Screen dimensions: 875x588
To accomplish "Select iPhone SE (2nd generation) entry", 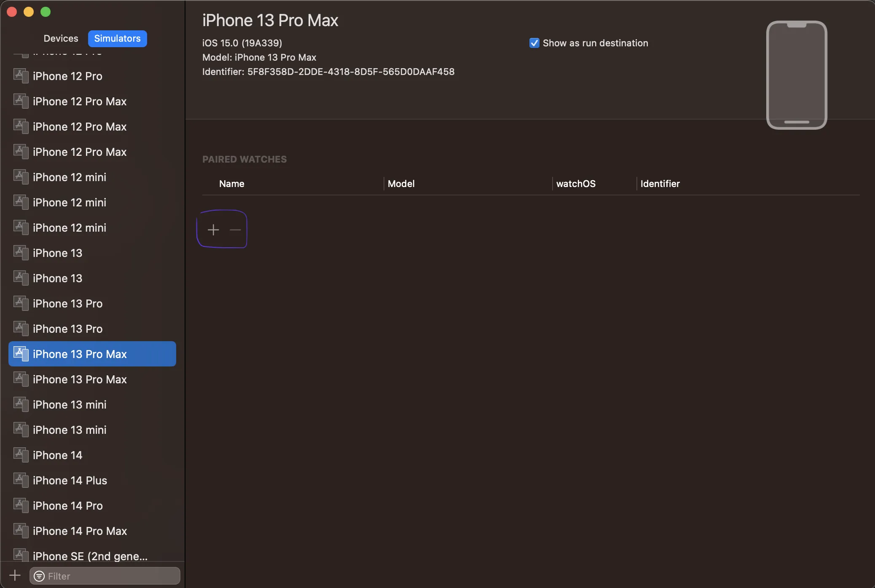I will [90, 556].
